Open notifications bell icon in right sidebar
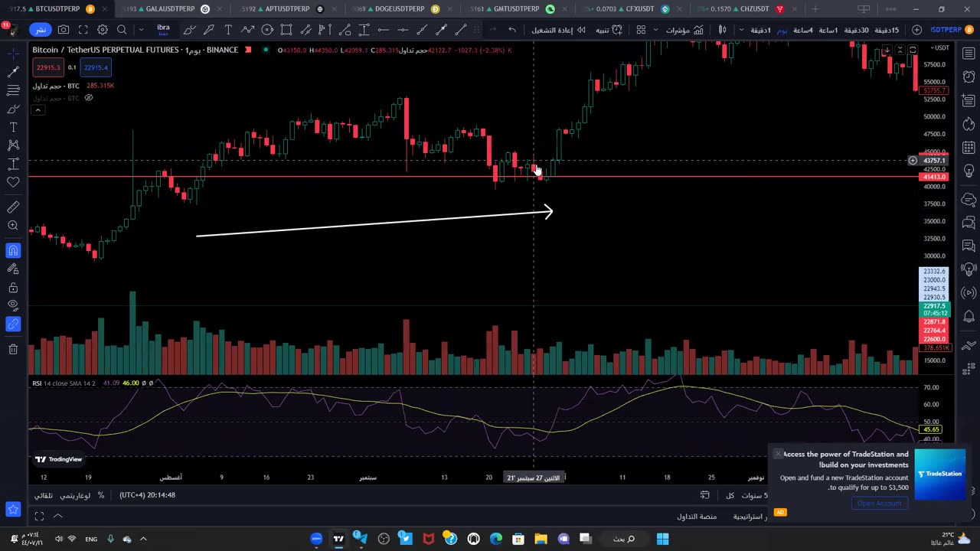The height and width of the screenshot is (551, 980). (969, 316)
